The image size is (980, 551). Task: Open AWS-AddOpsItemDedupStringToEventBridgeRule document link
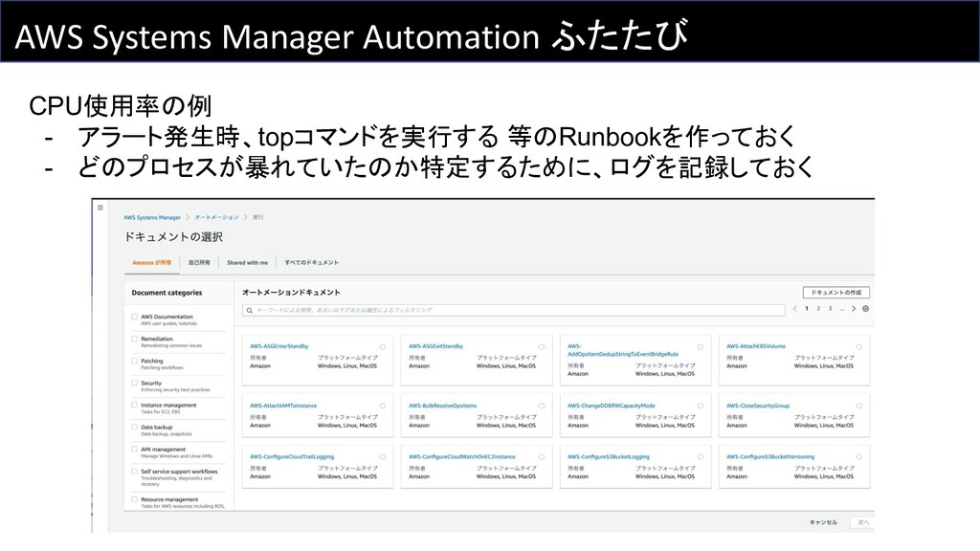coord(622,350)
